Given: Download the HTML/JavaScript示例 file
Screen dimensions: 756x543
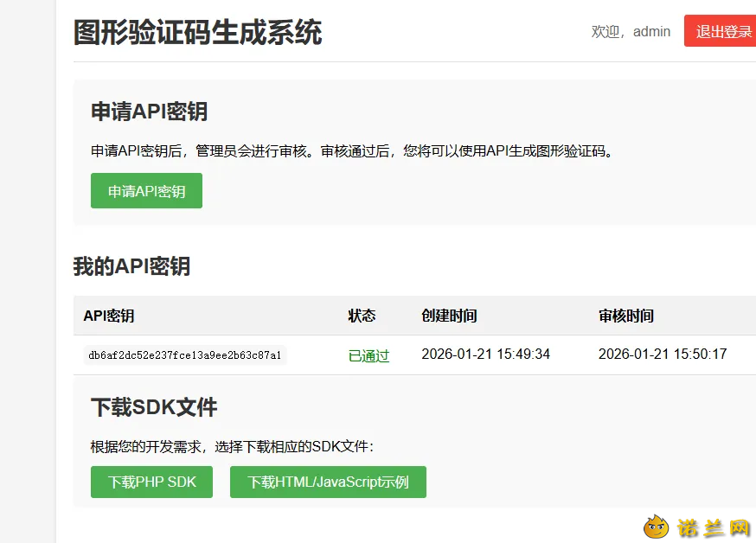Looking at the screenshot, I should point(328,482).
